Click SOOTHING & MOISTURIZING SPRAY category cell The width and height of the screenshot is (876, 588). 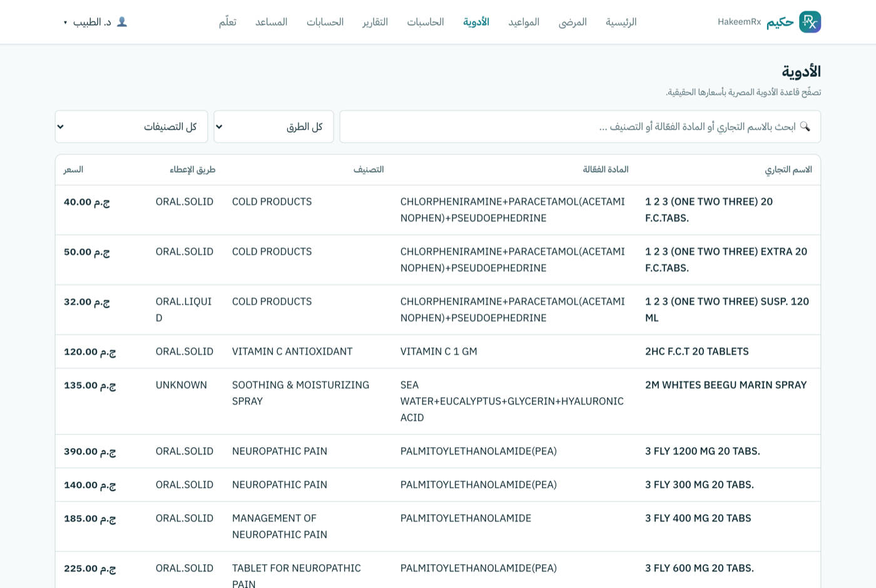tap(300, 393)
